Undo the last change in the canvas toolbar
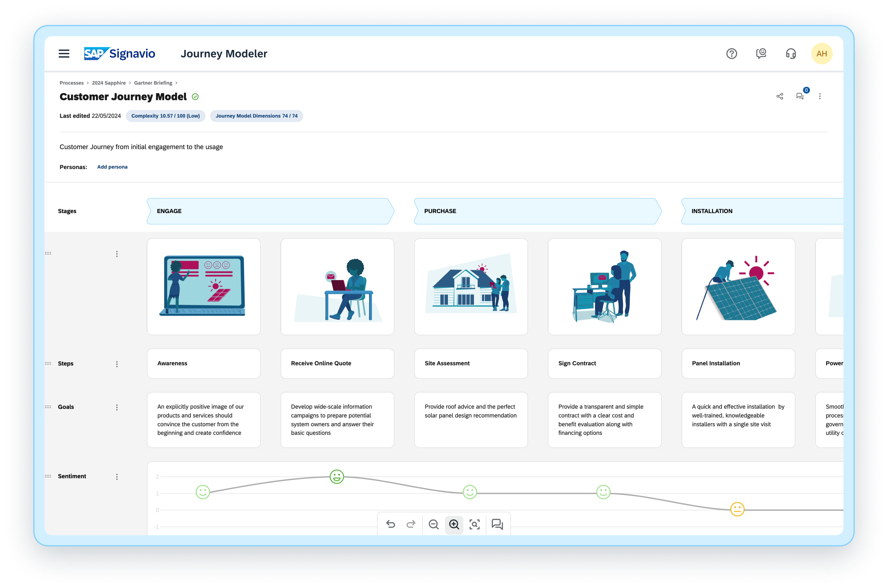The image size is (888, 588). coord(391,524)
